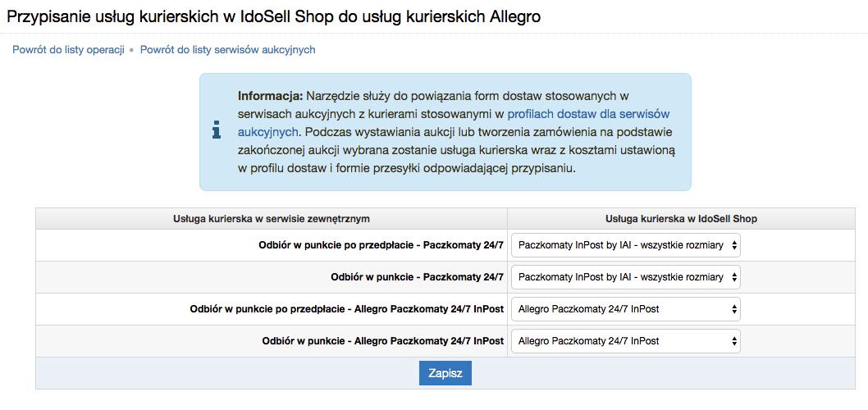868x410 pixels.
Task: Click label 'Odbiór w punkcie - Allegro Paczkomaty 24/7 InPost'
Action: tap(382, 341)
